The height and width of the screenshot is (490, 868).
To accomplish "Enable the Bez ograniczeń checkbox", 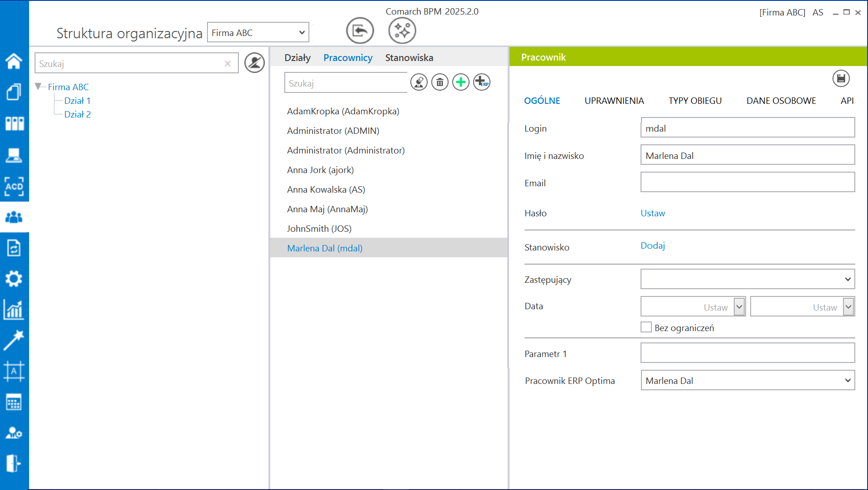I will (646, 327).
